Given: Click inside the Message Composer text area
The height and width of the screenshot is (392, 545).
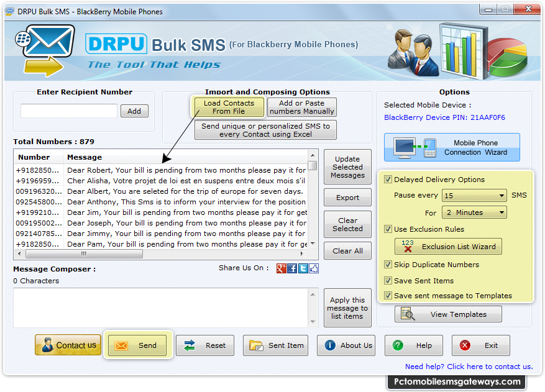Looking at the screenshot, I should [x=160, y=308].
